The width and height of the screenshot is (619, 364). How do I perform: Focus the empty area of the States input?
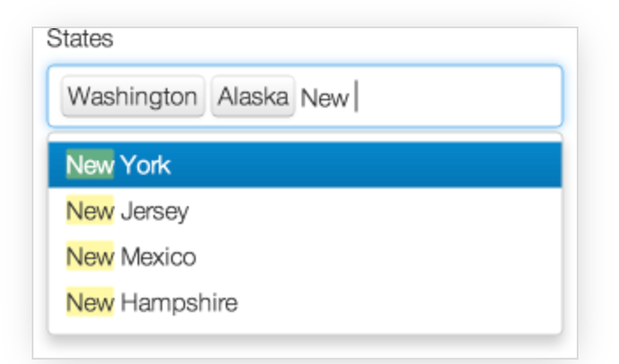pos(458,96)
